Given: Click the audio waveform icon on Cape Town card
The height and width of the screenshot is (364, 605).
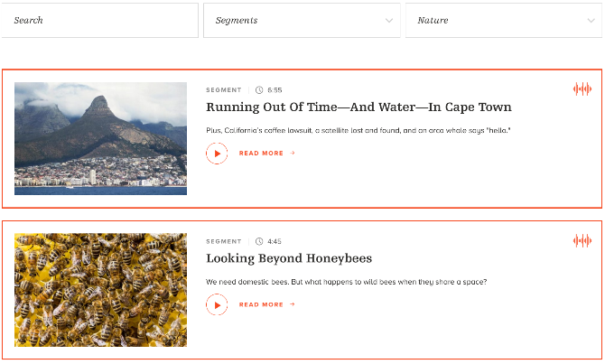Looking at the screenshot, I should tap(582, 89).
